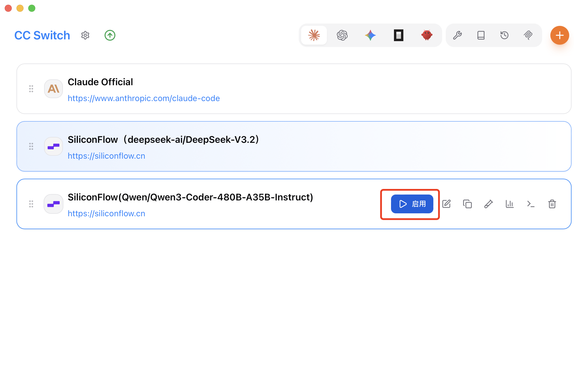Delete the Qwen3-Coder provider
The image size is (588, 382).
552,204
